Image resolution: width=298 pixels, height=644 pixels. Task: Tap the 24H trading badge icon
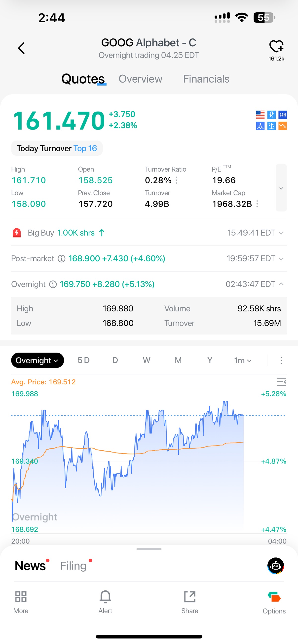click(x=282, y=115)
